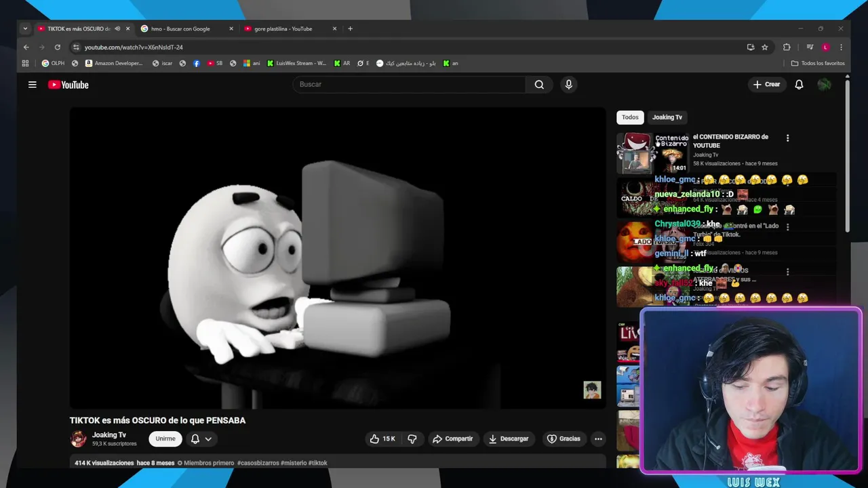Close the gore plastilina tab
Image resolution: width=868 pixels, height=488 pixels.
334,28
